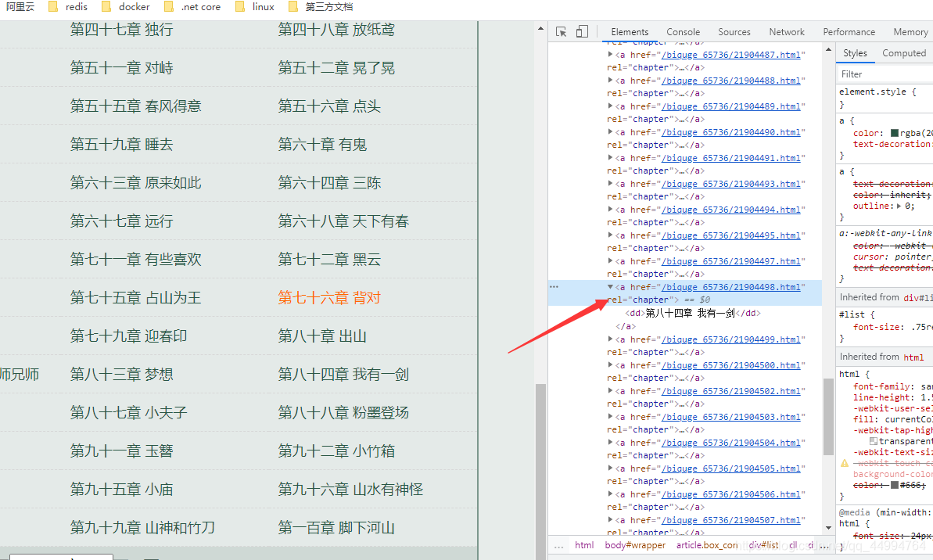Expand the first a href chapter node
The height and width of the screenshot is (560, 933).
pyautogui.click(x=611, y=54)
